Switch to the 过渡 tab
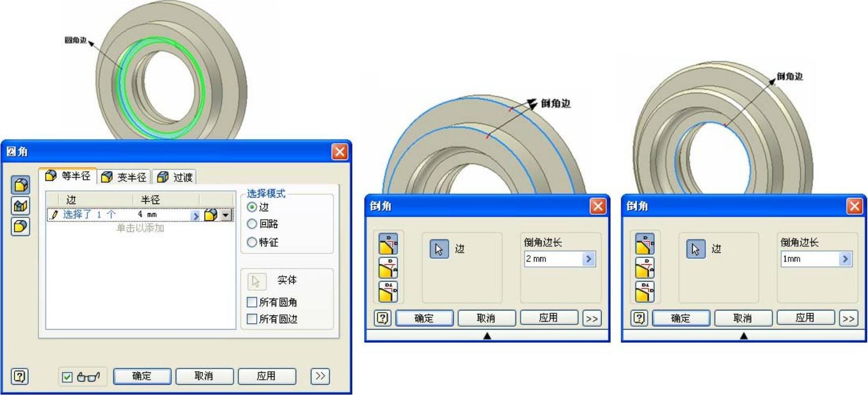This screenshot has height=395, width=868. [175, 177]
